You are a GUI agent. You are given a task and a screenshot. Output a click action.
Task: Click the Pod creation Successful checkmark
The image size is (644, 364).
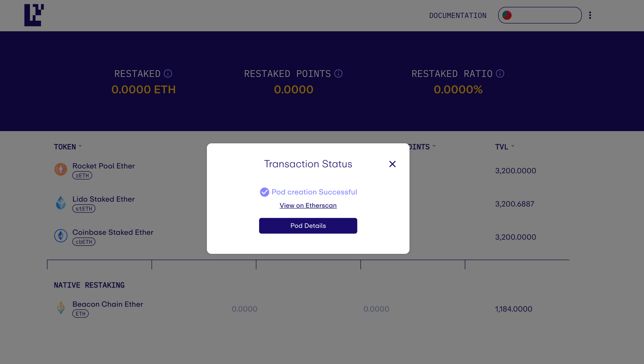click(x=264, y=192)
